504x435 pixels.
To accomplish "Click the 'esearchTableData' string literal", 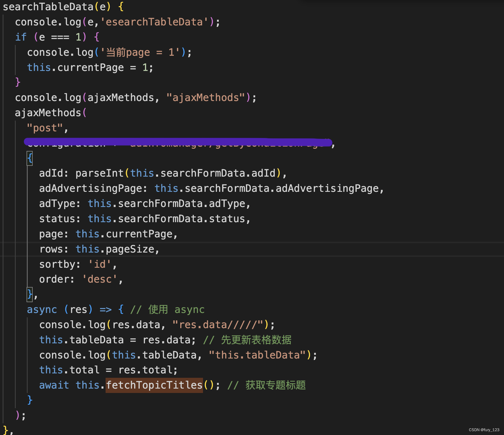I will [154, 22].
